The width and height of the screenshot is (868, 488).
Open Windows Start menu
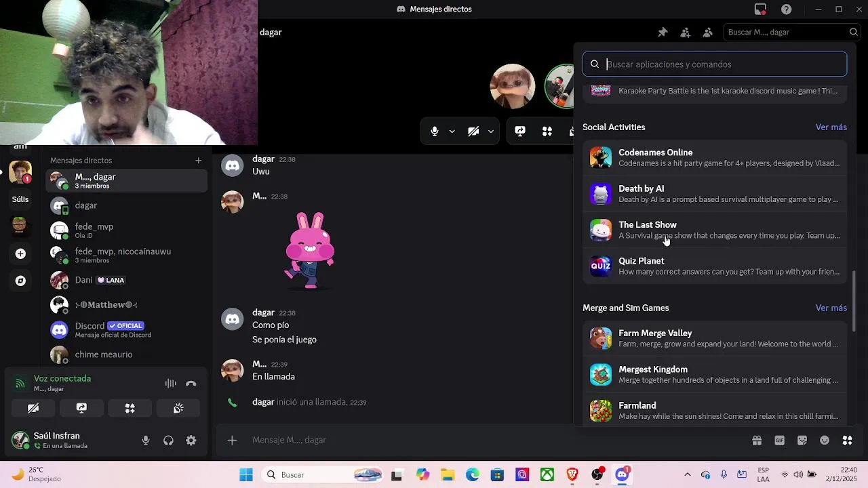click(246, 474)
